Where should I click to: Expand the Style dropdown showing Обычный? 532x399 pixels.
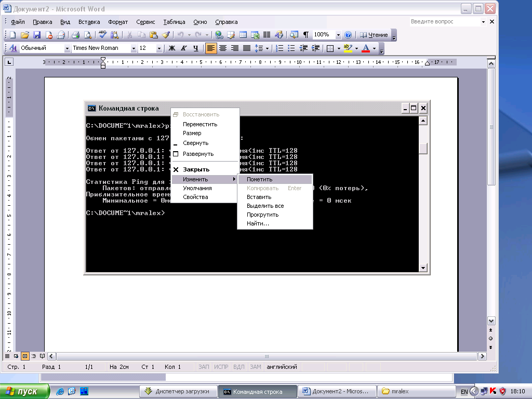tap(67, 48)
